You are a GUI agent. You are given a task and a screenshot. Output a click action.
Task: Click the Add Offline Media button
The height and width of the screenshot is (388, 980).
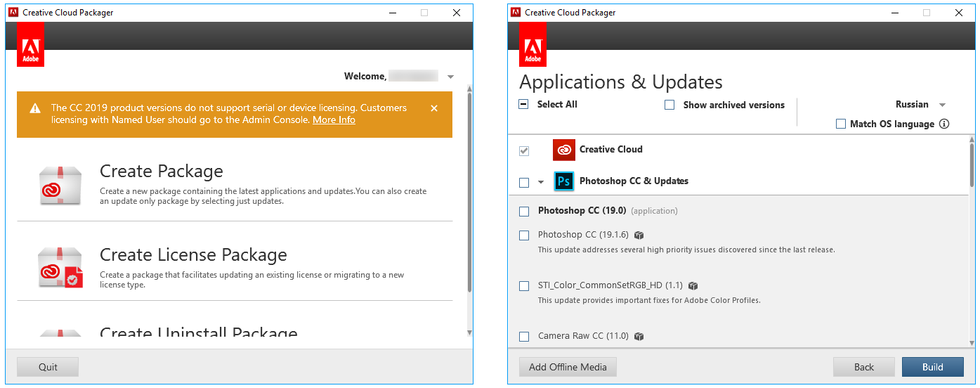(x=568, y=367)
